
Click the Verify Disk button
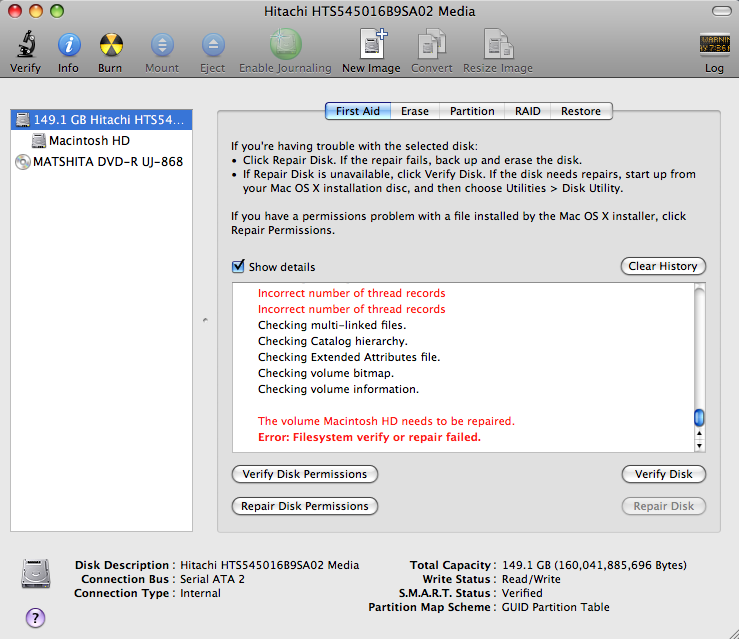pyautogui.click(x=663, y=474)
